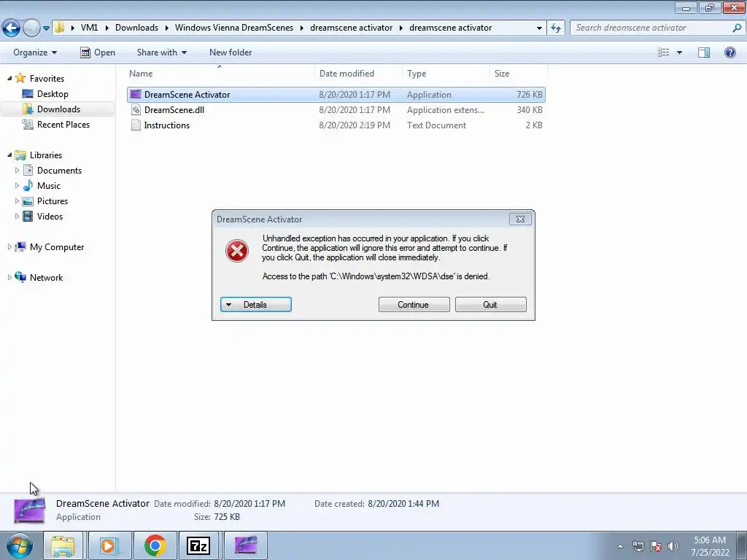Expand the address bar history dropdown
The height and width of the screenshot is (560, 747).
(x=539, y=28)
